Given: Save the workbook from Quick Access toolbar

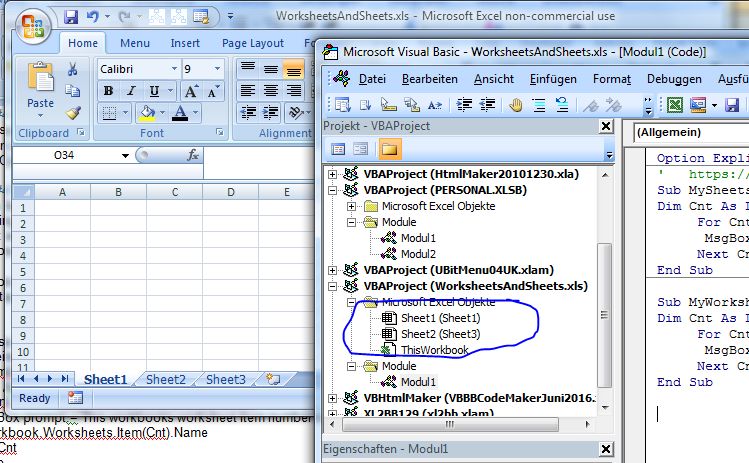Looking at the screenshot, I should (71, 17).
